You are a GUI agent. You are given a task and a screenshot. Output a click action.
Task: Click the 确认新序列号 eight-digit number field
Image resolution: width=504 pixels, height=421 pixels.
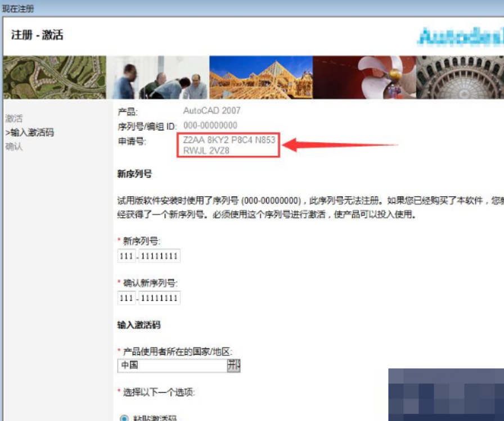(159, 298)
